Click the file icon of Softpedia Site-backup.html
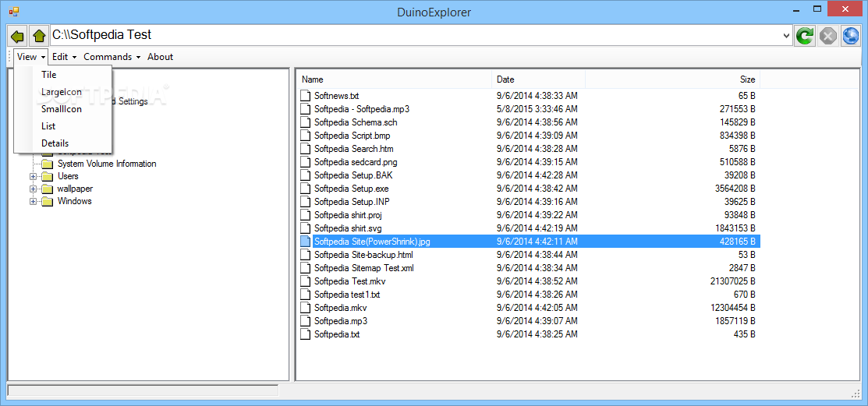The image size is (868, 406). click(306, 255)
